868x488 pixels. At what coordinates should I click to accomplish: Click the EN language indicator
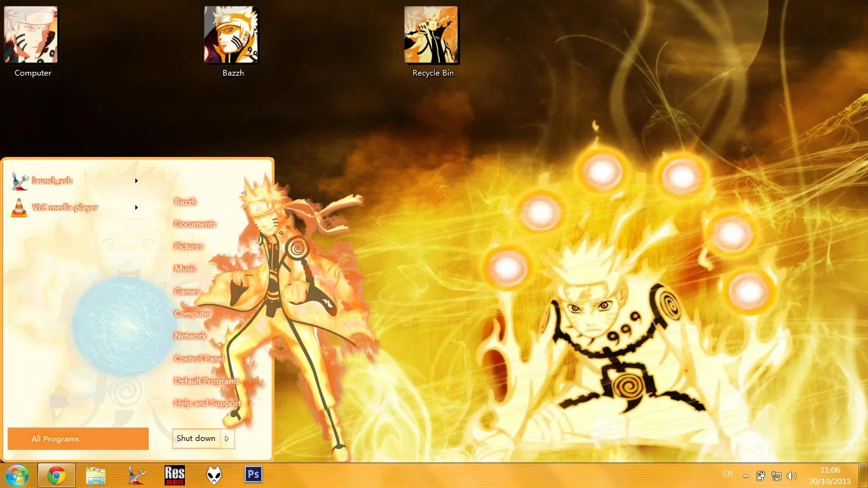point(728,474)
